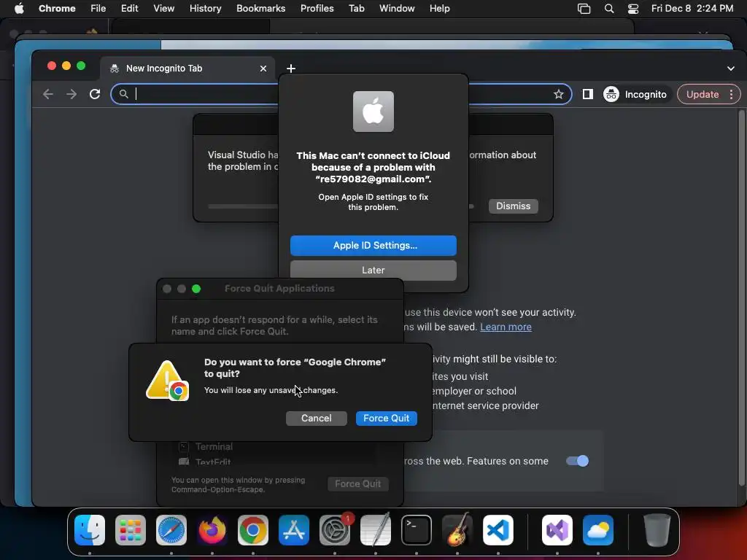This screenshot has height=560, width=747.
Task: Click the Chrome back arrow
Action: (48, 94)
